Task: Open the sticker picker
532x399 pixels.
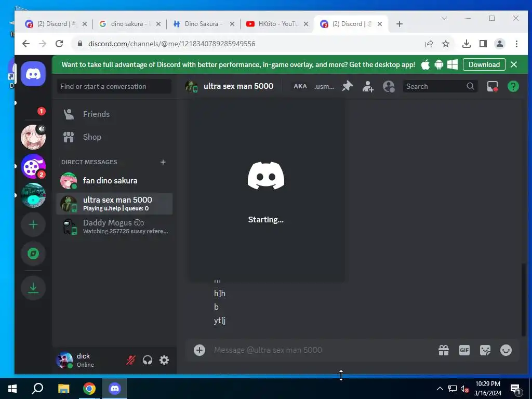Action: pos(485,350)
